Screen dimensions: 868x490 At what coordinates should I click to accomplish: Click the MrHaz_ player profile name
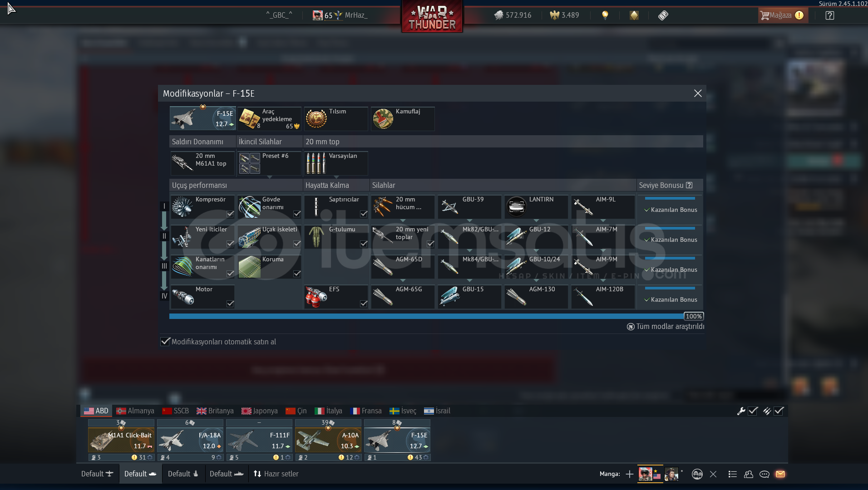356,15
